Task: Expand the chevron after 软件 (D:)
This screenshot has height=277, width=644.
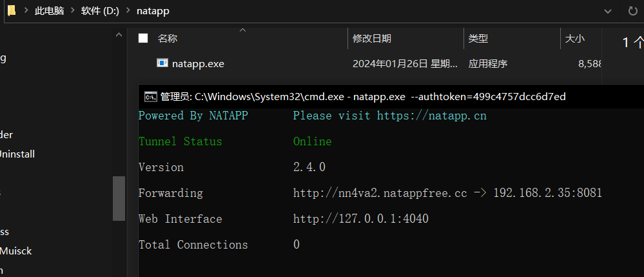Action: 128,11
